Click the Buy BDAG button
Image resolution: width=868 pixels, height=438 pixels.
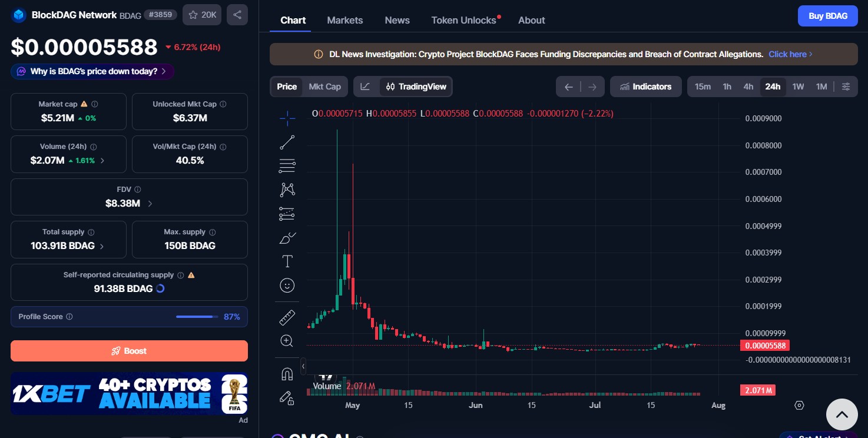pos(828,16)
